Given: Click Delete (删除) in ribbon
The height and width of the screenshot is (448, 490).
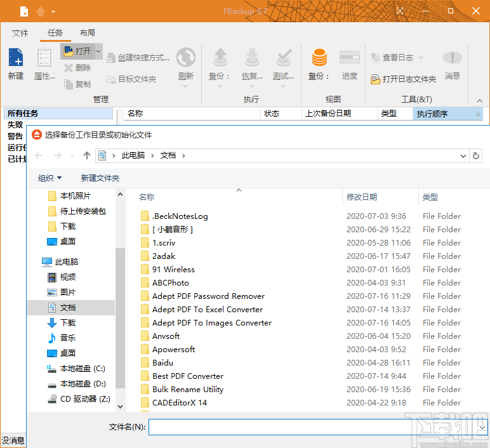Looking at the screenshot, I should click(77, 67).
